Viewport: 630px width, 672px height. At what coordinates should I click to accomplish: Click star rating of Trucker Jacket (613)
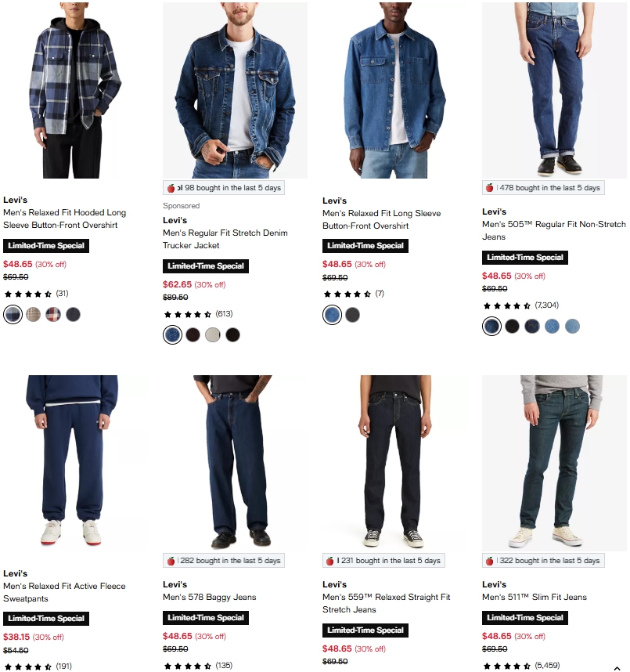(x=188, y=315)
